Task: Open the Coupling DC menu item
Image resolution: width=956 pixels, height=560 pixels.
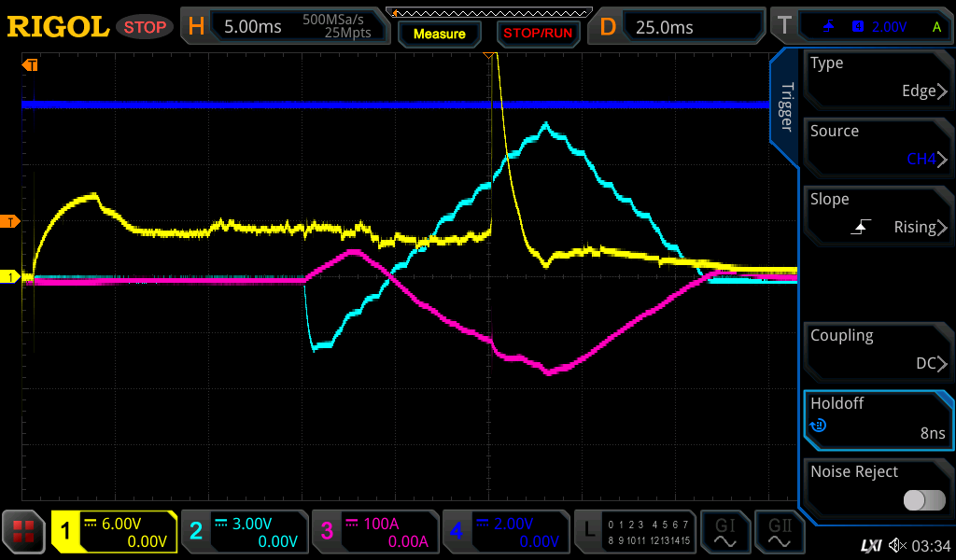Action: (877, 351)
